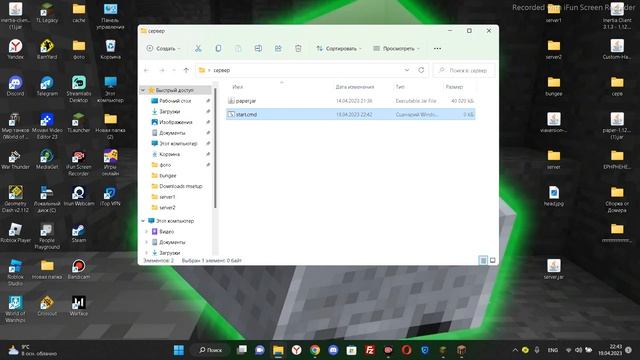Go up one folder with the Up arrow
640x360 pixels.
pos(186,70)
